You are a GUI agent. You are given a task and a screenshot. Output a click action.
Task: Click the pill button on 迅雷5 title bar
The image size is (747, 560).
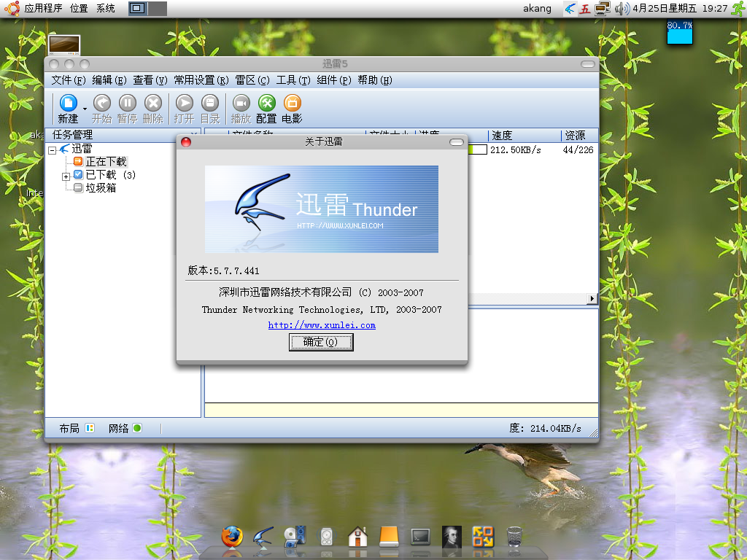588,64
